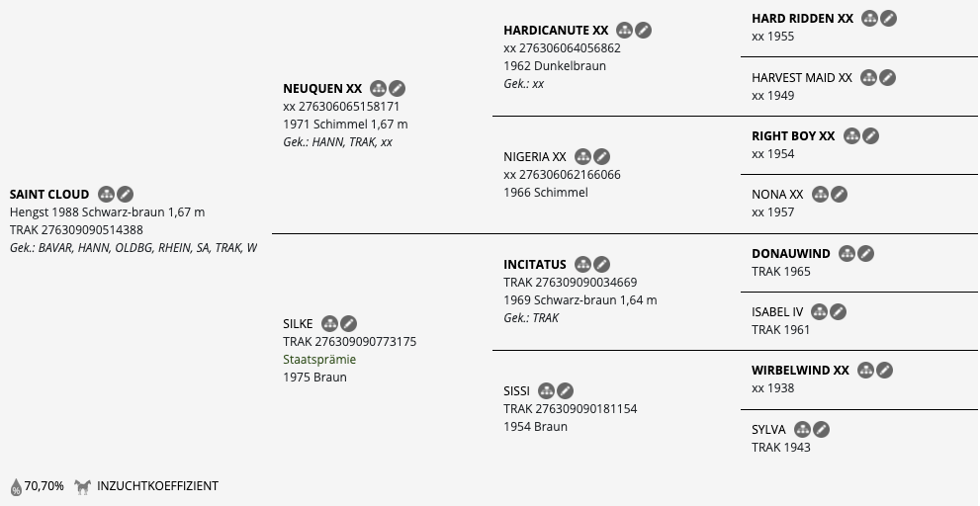Click pedigree icon beside SILKE
Viewport: 980px width, 506px height.
tap(329, 324)
